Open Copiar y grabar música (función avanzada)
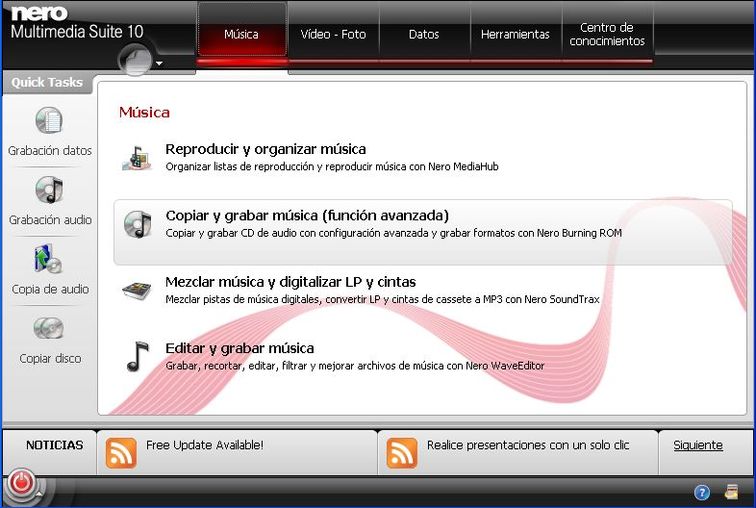The image size is (756, 508). click(307, 215)
